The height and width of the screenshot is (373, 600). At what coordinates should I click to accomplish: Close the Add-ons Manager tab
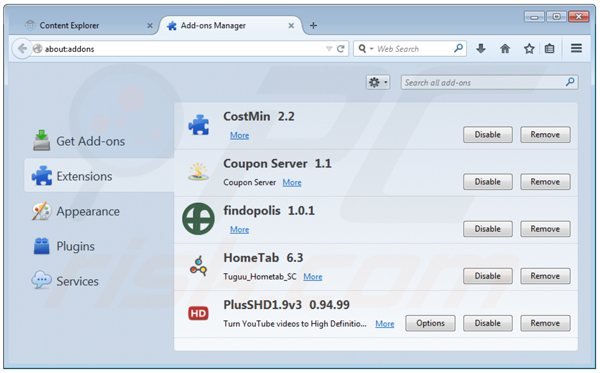(291, 26)
